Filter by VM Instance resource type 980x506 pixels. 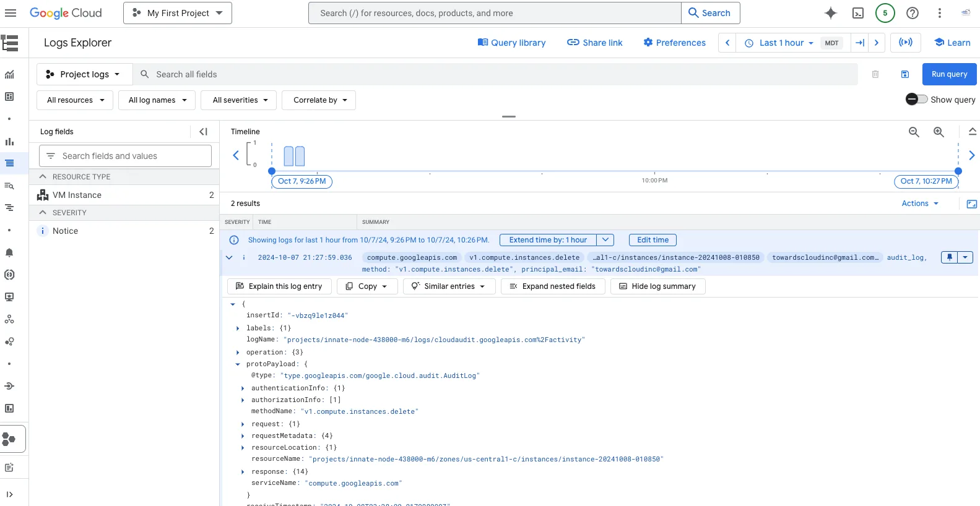click(125, 195)
